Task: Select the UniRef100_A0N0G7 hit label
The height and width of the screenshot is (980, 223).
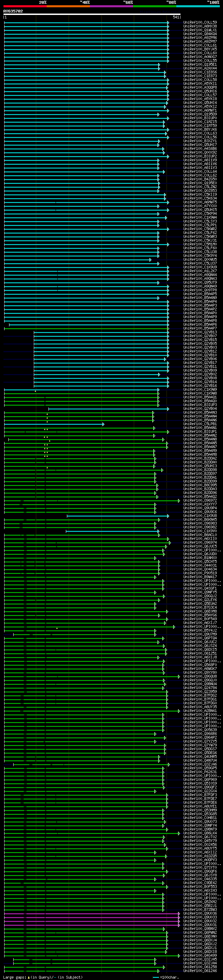Action: coord(200,57)
